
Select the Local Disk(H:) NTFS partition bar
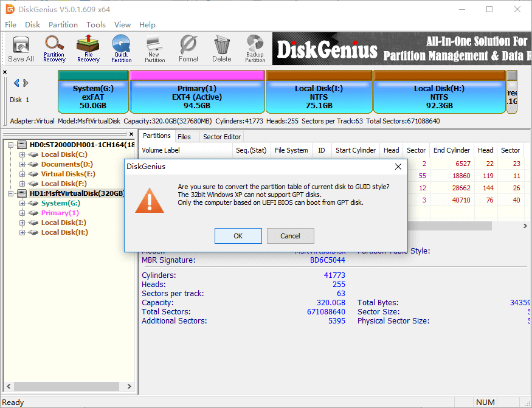(439, 96)
